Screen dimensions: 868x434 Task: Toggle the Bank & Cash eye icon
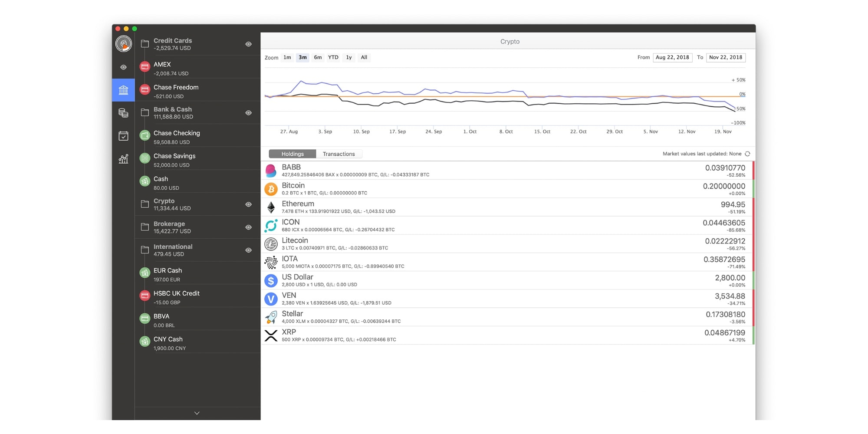[248, 113]
